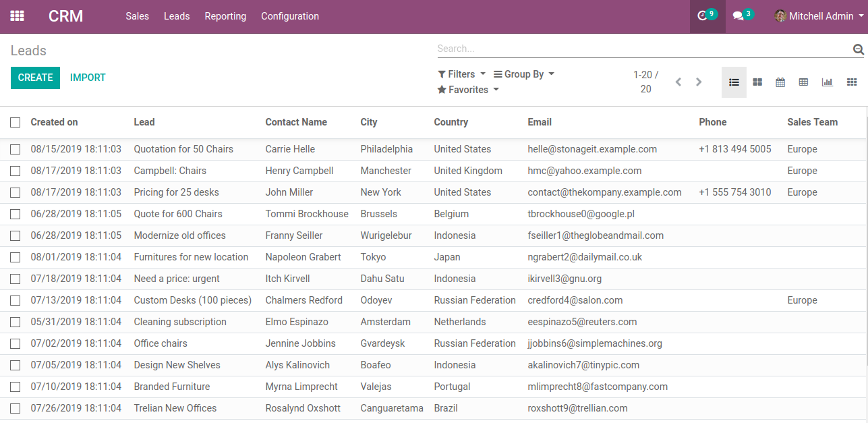The image size is (868, 423).
Task: Open the Design New Shelves lead
Action: (x=177, y=365)
